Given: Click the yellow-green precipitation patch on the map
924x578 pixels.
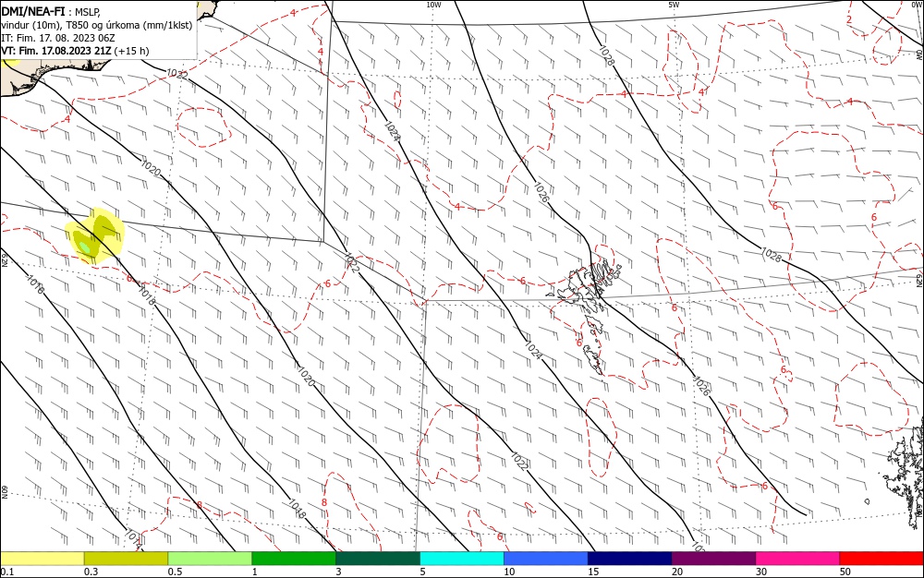Looking at the screenshot, I should coord(94,235).
